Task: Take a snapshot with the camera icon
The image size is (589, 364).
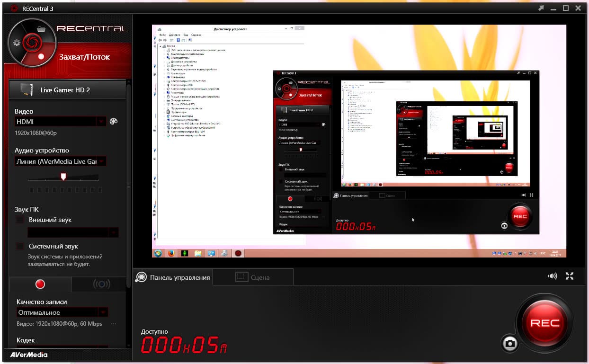Action: (509, 344)
